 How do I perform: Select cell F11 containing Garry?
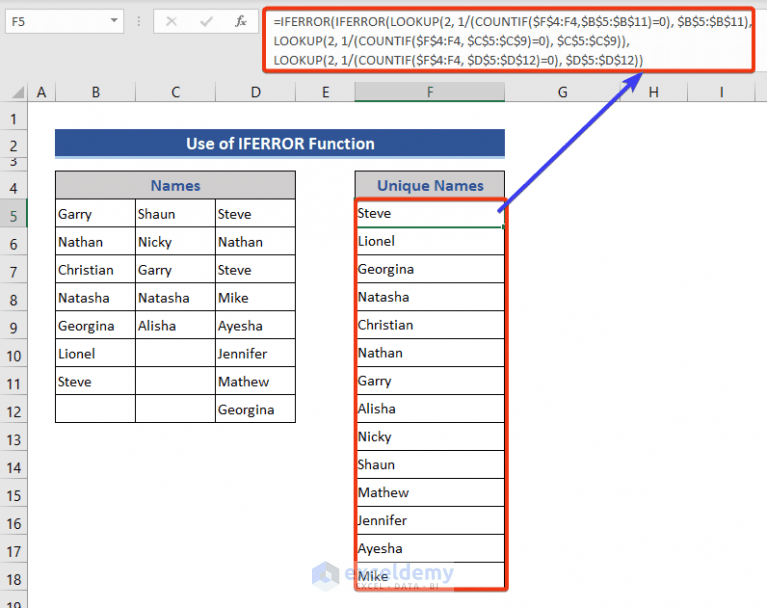click(x=429, y=381)
